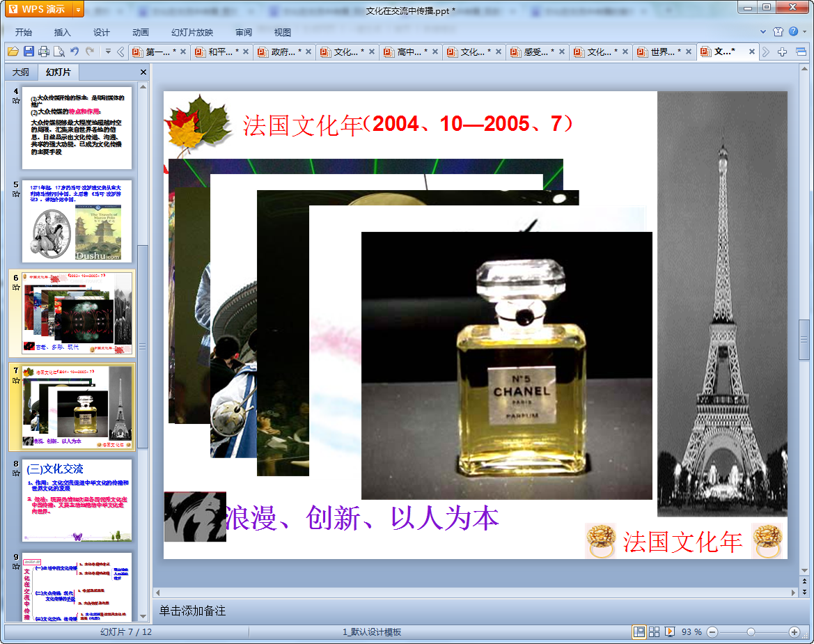Open the 开始 menu tab

24,32
